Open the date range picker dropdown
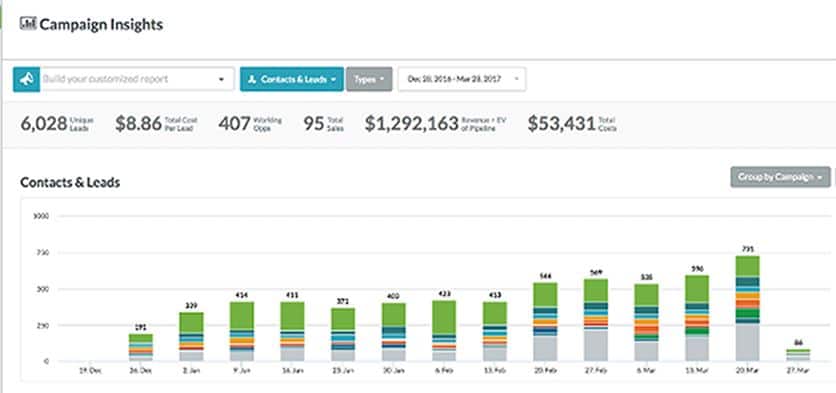836x393 pixels. click(462, 79)
